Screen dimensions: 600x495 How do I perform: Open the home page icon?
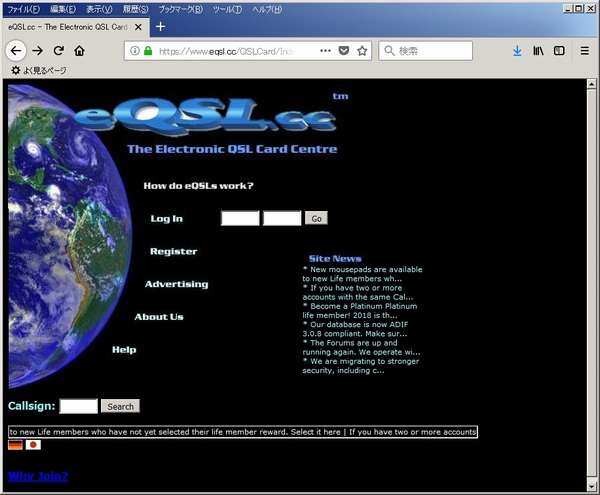(x=80, y=50)
